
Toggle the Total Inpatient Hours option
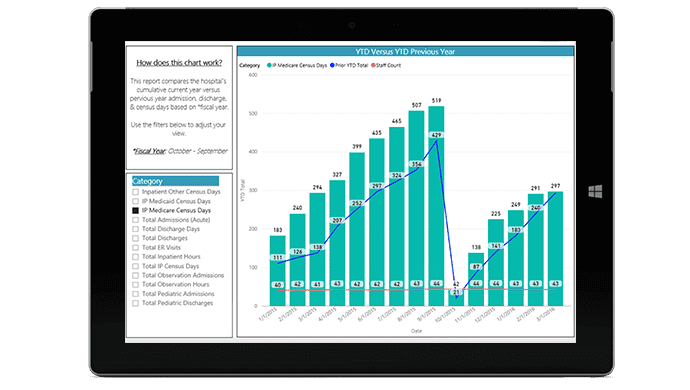136,257
